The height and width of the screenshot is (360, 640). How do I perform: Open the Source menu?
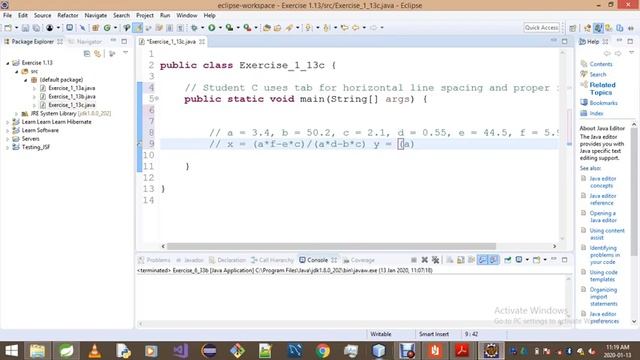[x=42, y=16]
